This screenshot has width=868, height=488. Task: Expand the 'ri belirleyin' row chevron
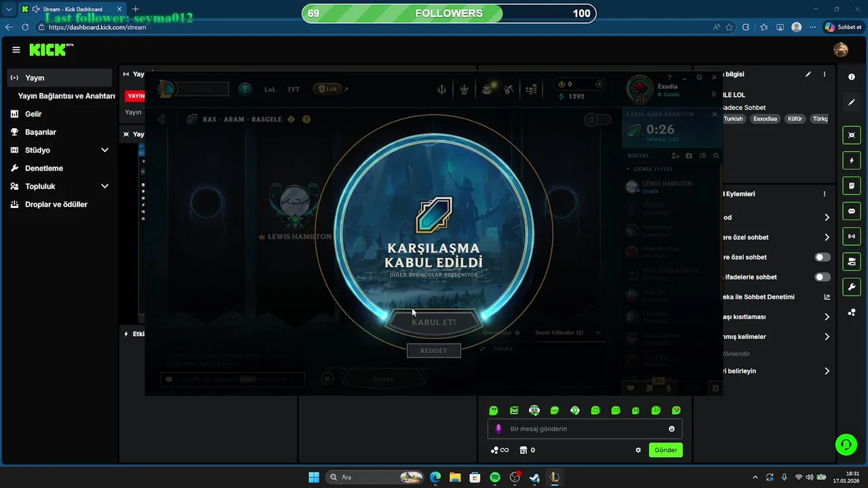pyautogui.click(x=827, y=371)
